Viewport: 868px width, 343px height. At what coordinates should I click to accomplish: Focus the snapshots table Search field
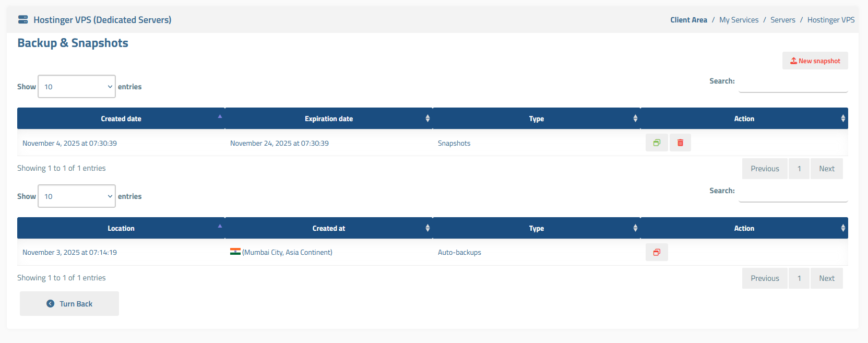point(793,82)
